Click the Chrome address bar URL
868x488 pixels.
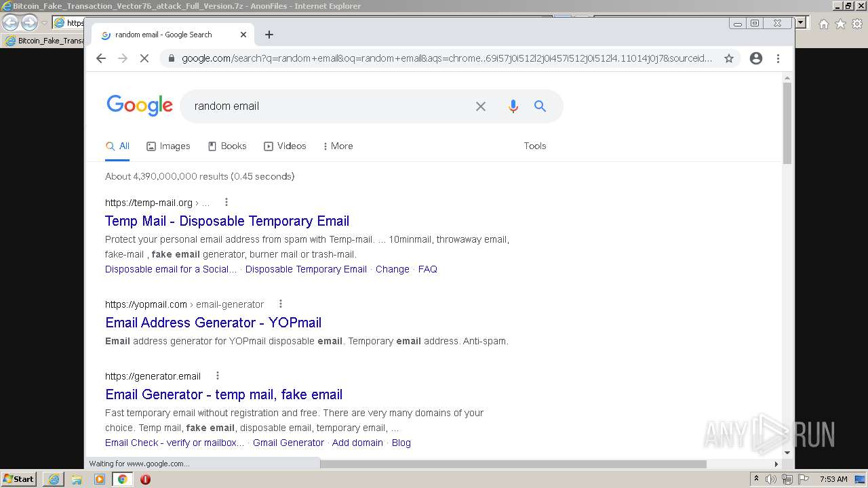pyautogui.click(x=447, y=58)
